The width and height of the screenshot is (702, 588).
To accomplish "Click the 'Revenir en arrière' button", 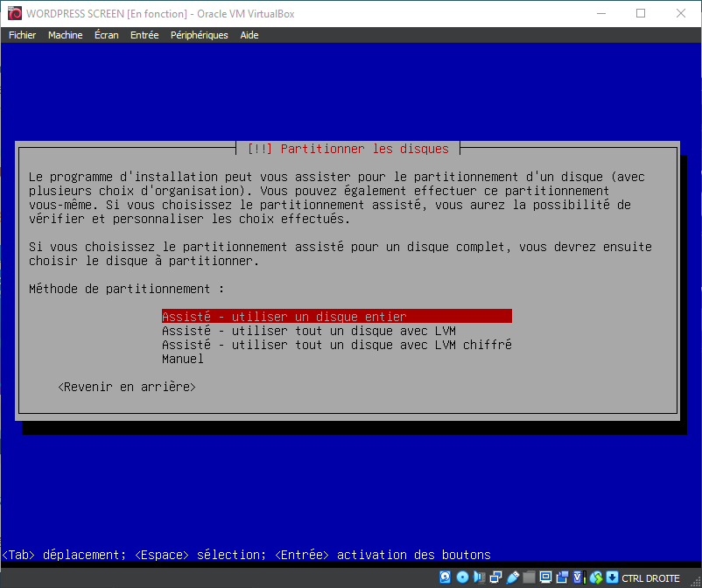I will [x=127, y=387].
